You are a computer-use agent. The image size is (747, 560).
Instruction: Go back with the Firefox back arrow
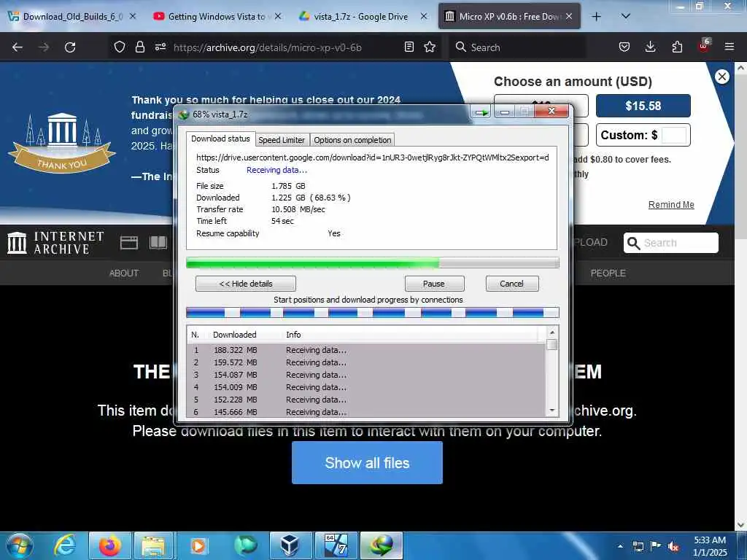[x=18, y=47]
